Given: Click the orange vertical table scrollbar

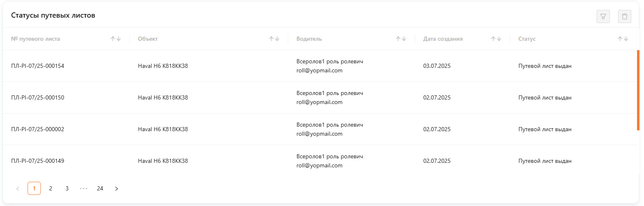Looking at the screenshot, I should pos(638,90).
